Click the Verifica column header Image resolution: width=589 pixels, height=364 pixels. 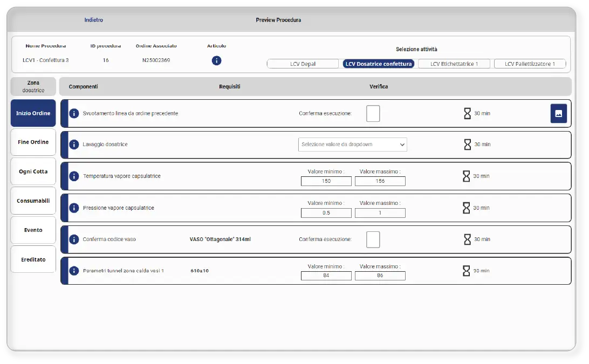click(379, 86)
